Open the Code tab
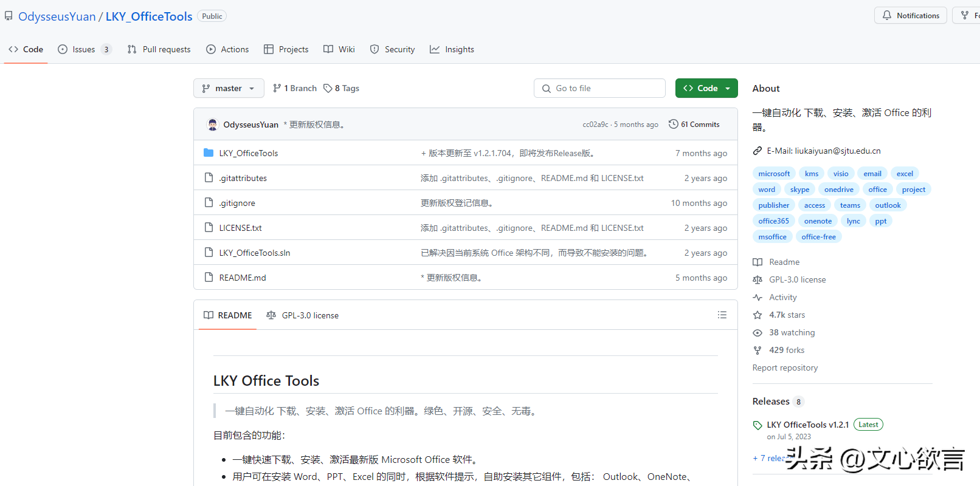Screen dimensions: 980x486 point(26,49)
